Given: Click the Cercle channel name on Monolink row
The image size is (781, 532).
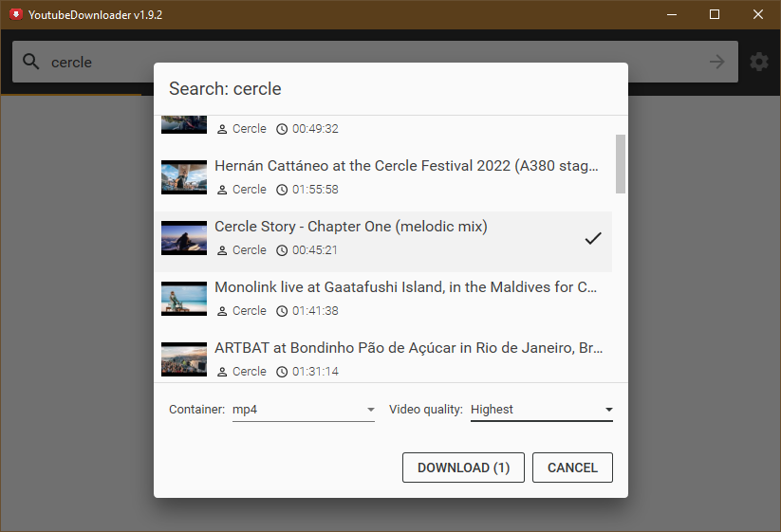Looking at the screenshot, I should (x=250, y=311).
